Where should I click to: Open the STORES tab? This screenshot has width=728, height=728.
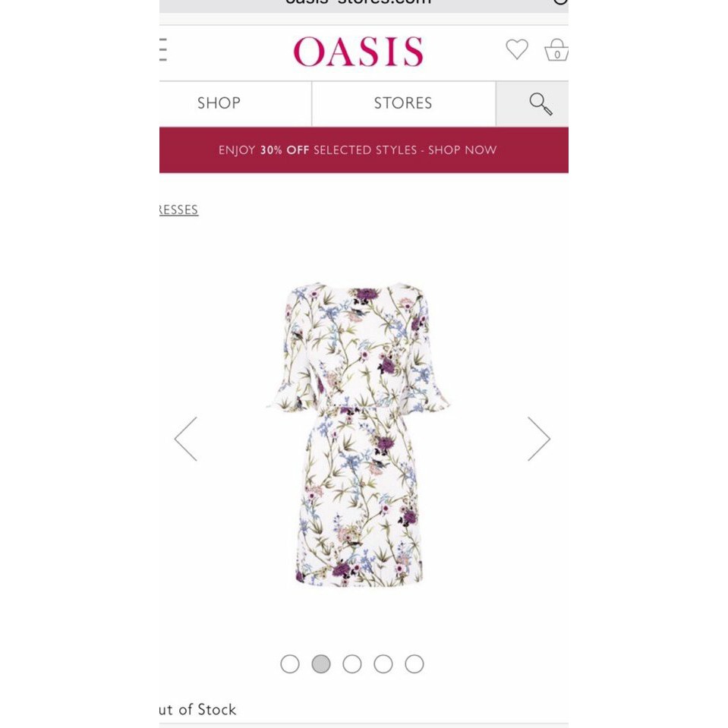(403, 103)
